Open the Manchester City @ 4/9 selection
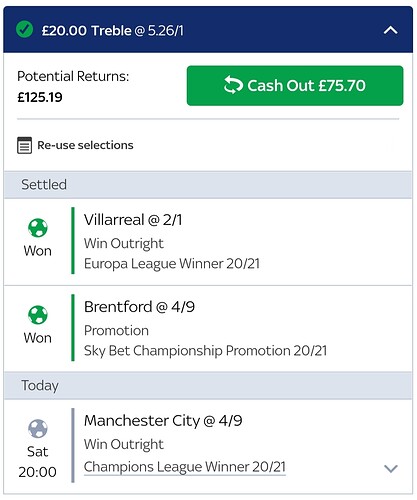The image size is (417, 500). click(x=163, y=421)
